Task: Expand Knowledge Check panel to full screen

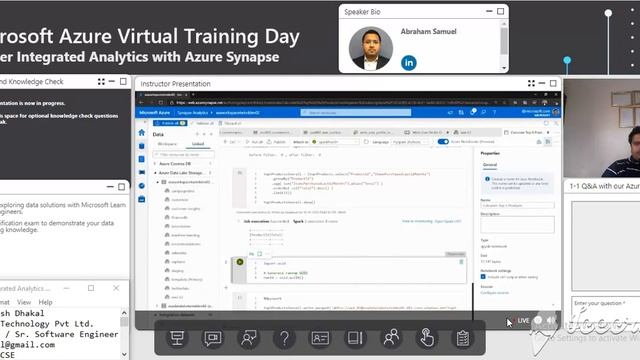Action: pos(101,82)
